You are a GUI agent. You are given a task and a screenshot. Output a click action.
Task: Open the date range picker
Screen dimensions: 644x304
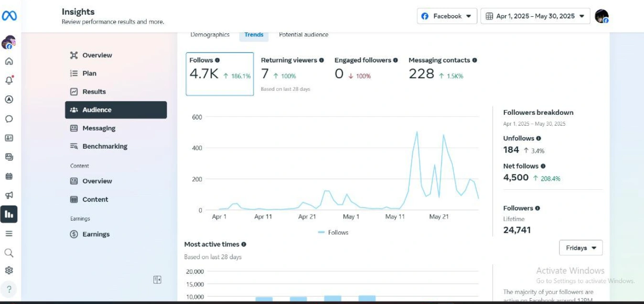coord(535,16)
